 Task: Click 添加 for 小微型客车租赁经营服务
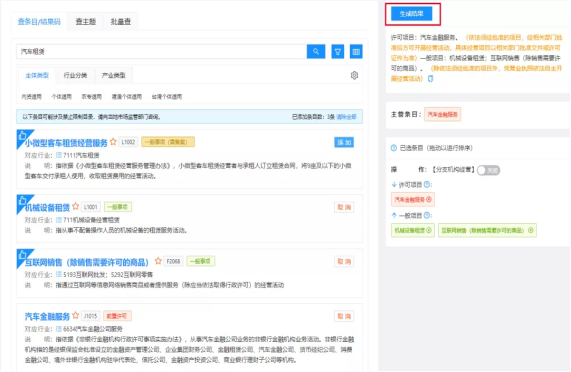click(344, 142)
